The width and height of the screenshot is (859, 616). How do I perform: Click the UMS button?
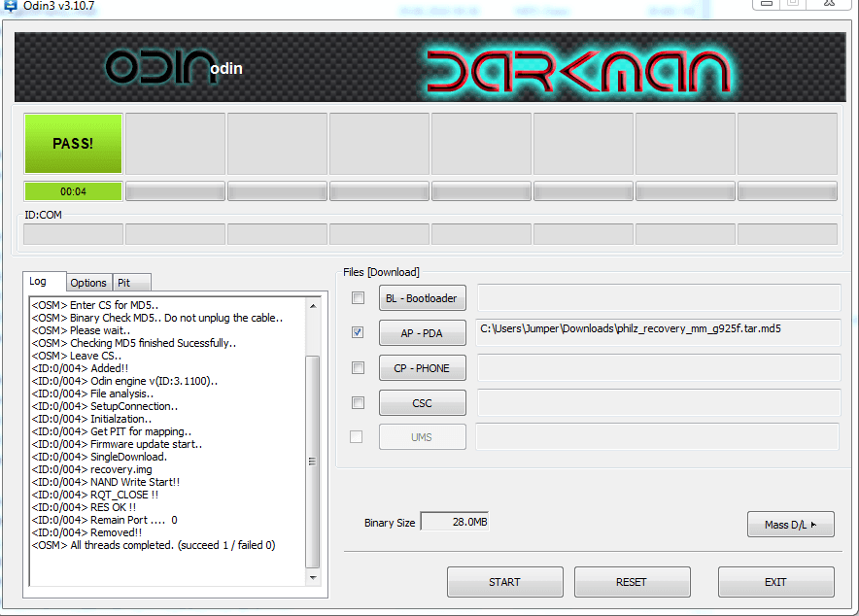point(423,437)
